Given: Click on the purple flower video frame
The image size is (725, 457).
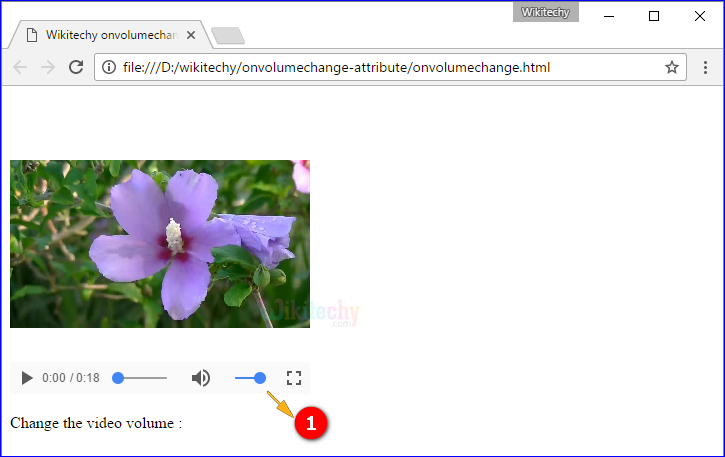Looking at the screenshot, I should pyautogui.click(x=160, y=243).
